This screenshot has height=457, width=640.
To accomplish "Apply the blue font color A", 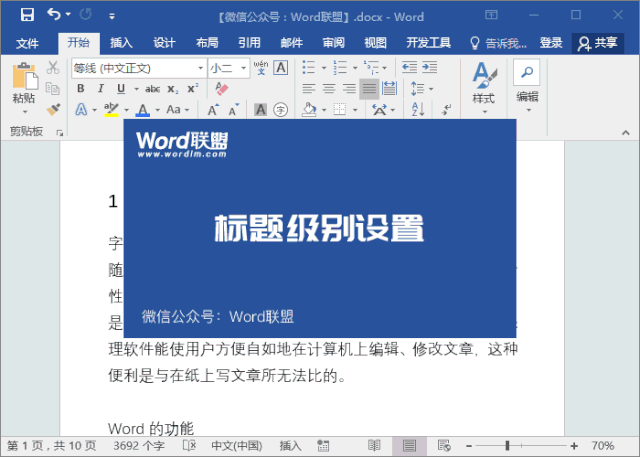I will 142,109.
